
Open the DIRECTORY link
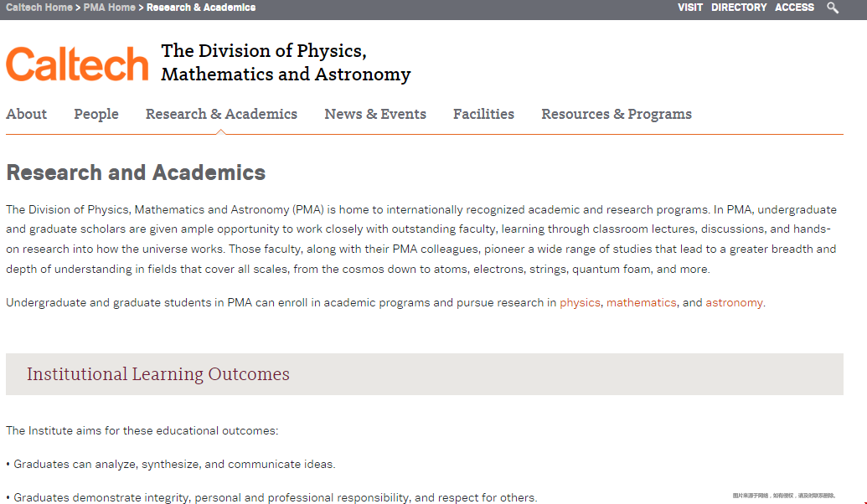[x=739, y=8]
